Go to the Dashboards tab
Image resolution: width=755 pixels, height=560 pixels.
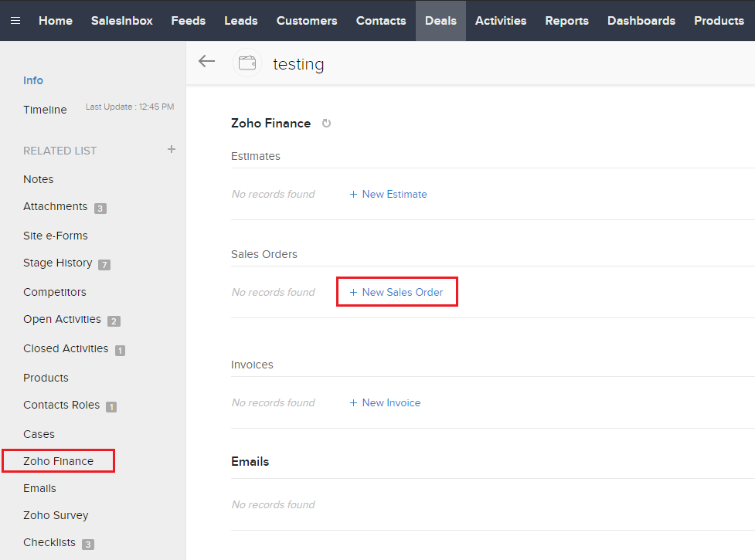click(x=641, y=21)
